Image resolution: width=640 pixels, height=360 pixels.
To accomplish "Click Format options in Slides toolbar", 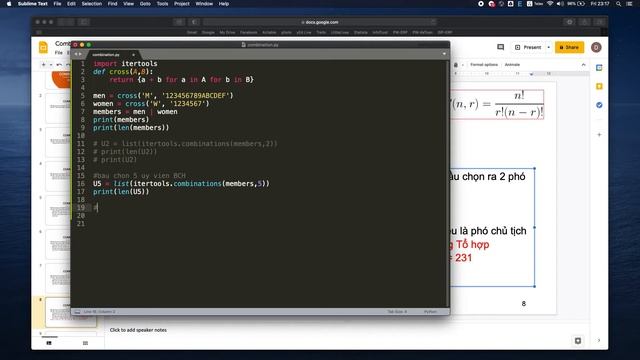I will pos(484,64).
